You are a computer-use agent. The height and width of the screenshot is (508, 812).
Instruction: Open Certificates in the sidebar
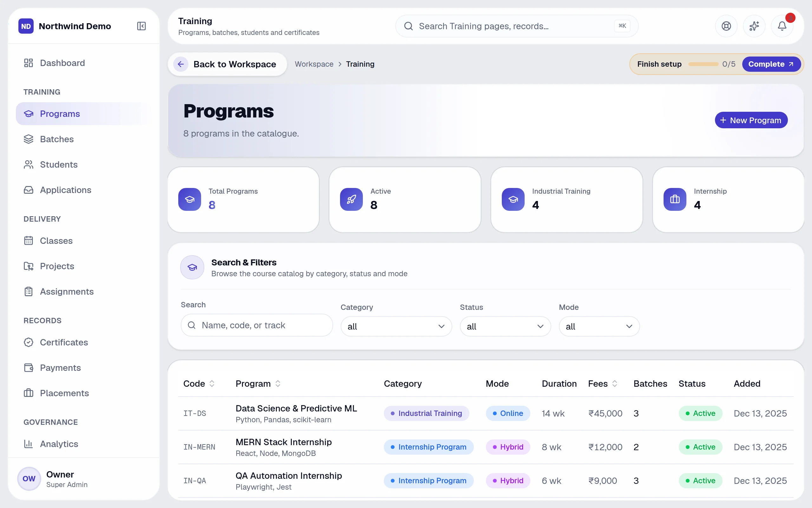click(83, 342)
